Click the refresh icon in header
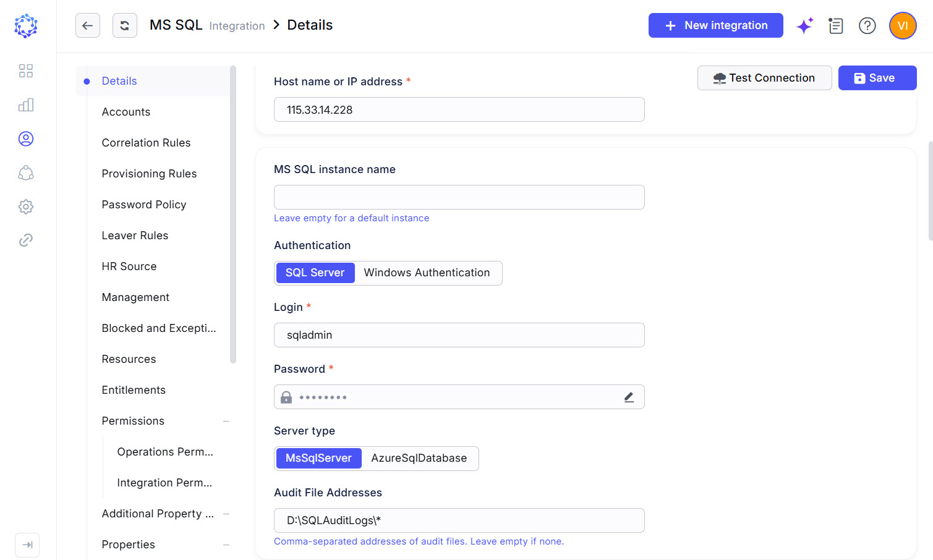933x560 pixels. point(125,25)
